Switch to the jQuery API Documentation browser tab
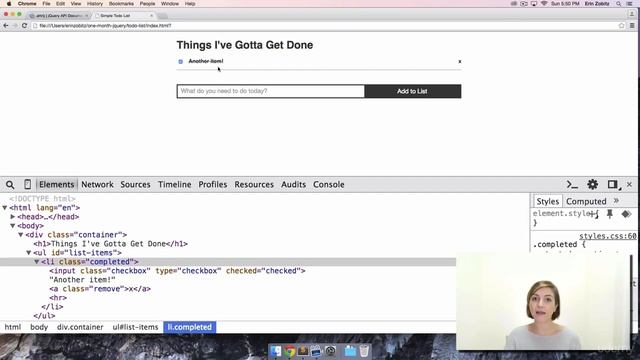640x360 pixels. point(59,16)
